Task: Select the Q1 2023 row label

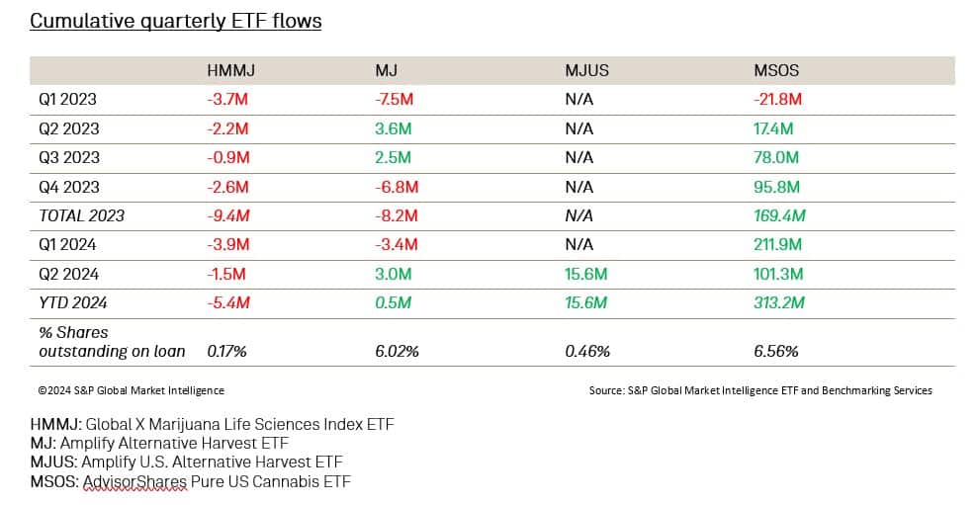Action: (68, 100)
